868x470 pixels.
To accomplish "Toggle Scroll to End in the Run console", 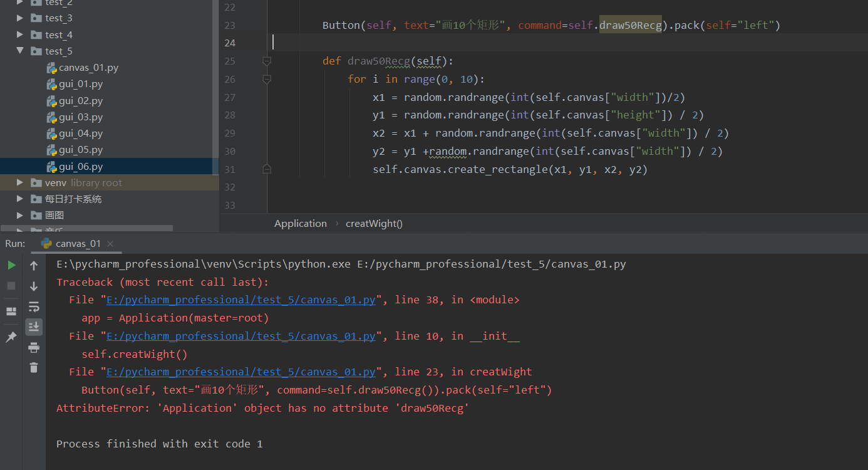I will tap(34, 326).
